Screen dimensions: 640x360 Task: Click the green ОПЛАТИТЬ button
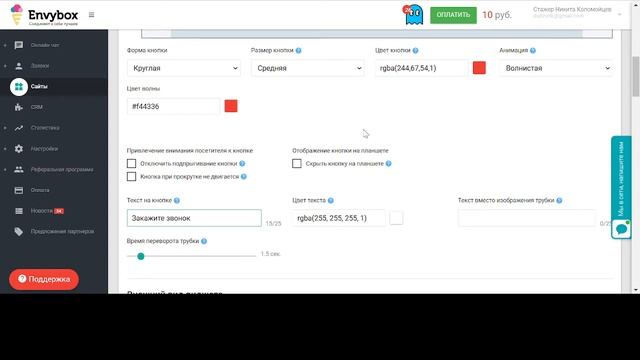coord(453,15)
